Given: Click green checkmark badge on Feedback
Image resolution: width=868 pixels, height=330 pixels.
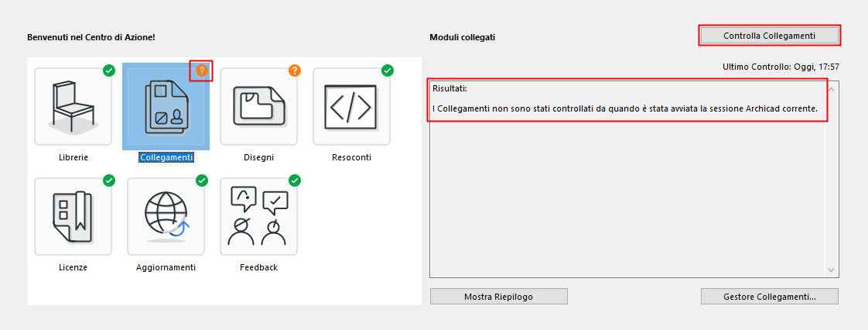Looking at the screenshot, I should click(x=295, y=180).
